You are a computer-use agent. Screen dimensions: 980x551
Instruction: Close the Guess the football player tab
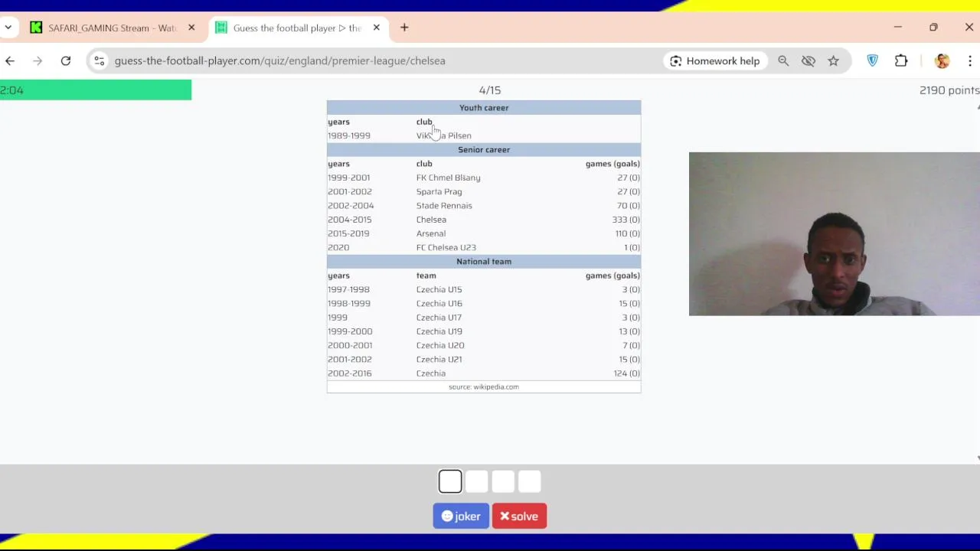coord(376,28)
